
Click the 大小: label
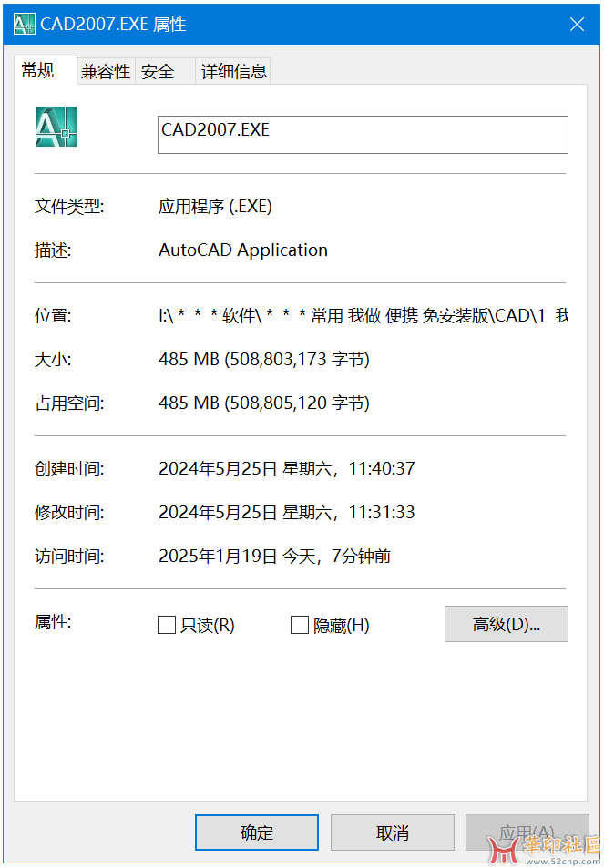pos(53,359)
